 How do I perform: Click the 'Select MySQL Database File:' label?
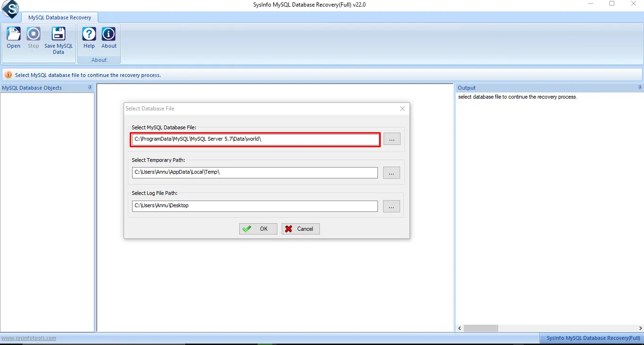[x=164, y=127]
